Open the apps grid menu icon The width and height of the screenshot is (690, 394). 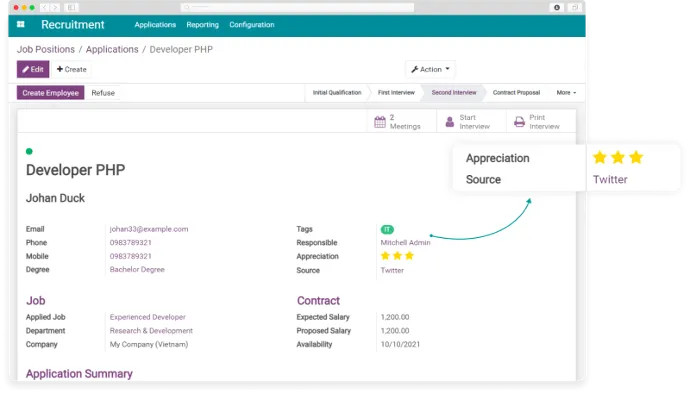(21, 25)
